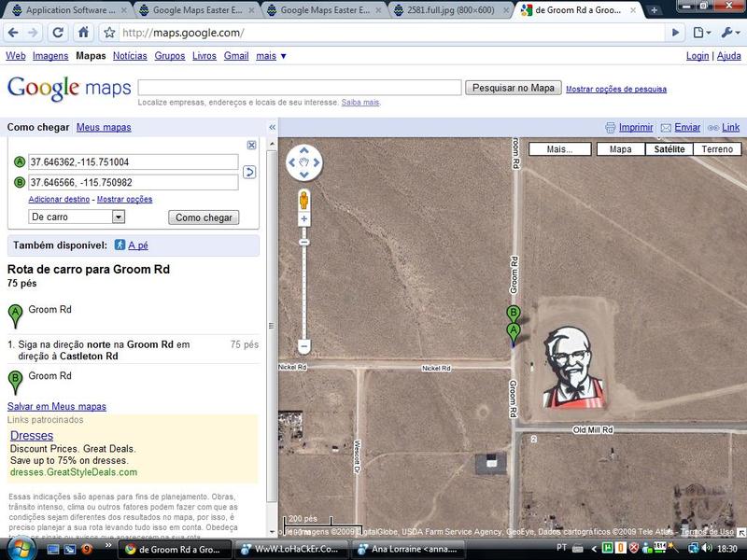
Task: Click the destination coordinates field B
Action: 134,182
